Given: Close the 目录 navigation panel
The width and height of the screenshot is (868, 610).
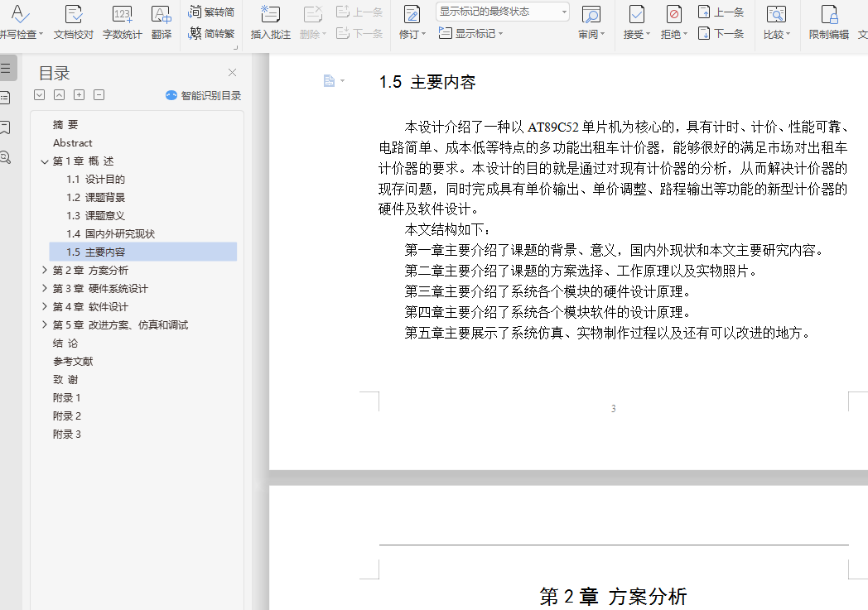Looking at the screenshot, I should (233, 73).
